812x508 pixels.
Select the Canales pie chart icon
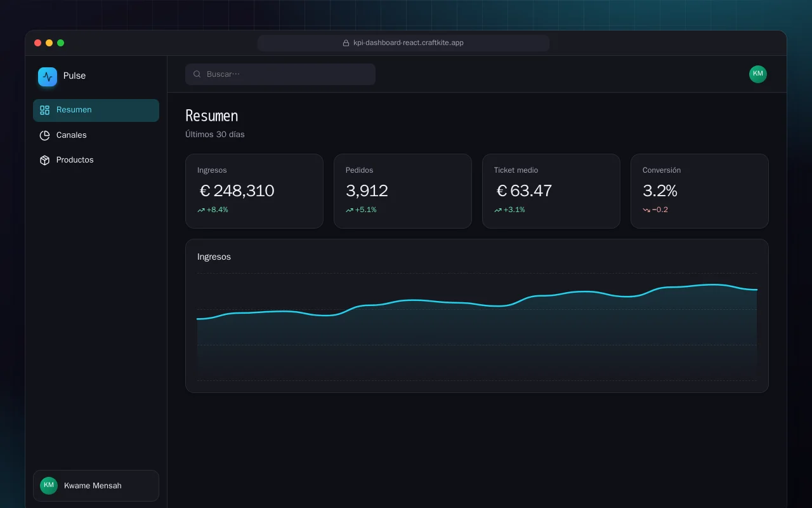[x=44, y=135]
